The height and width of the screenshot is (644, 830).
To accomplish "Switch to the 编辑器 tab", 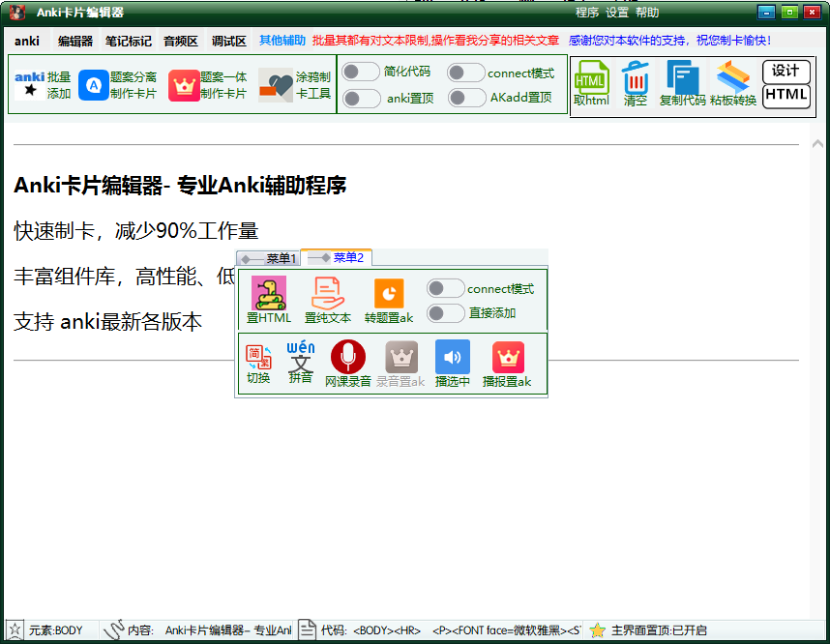I will point(75,41).
